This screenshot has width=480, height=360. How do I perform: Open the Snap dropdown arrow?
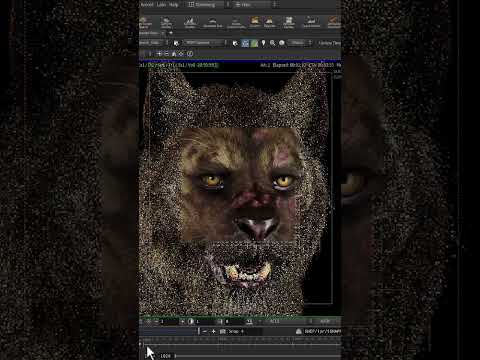(x=242, y=331)
